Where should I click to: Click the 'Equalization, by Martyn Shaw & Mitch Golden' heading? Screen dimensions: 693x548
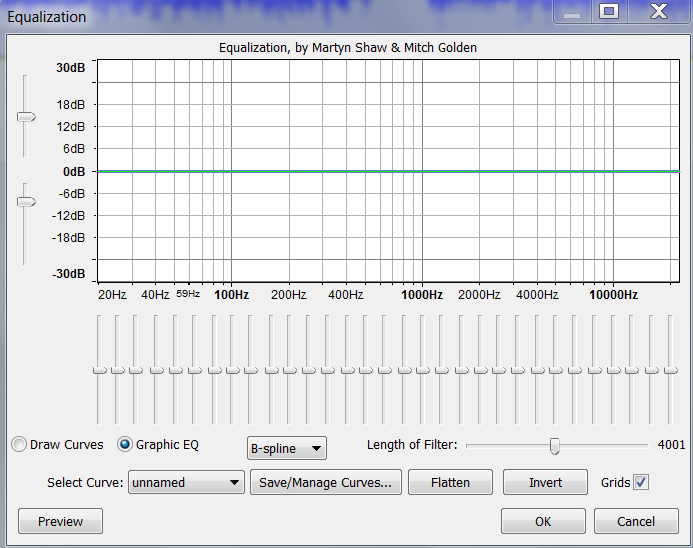tap(348, 47)
